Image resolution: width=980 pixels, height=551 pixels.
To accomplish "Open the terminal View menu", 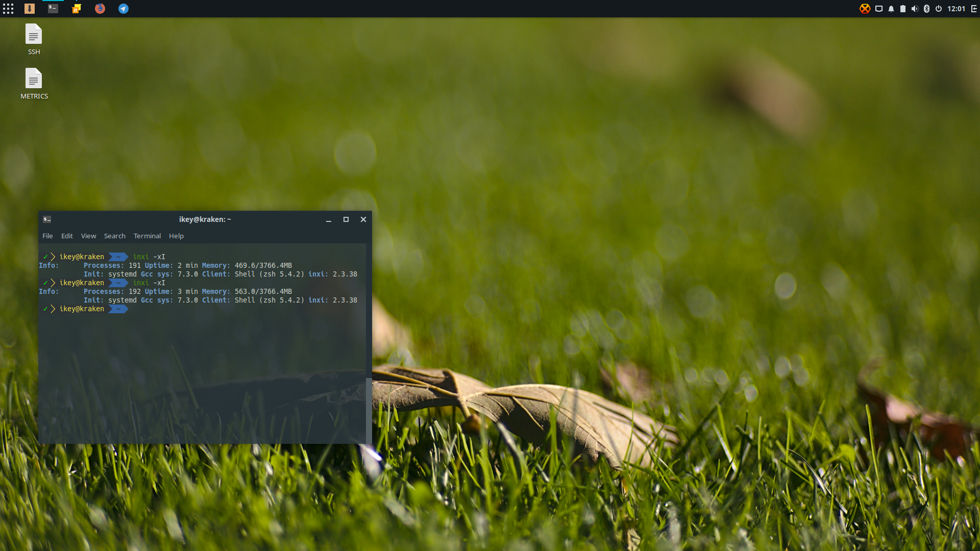I will pos(88,236).
